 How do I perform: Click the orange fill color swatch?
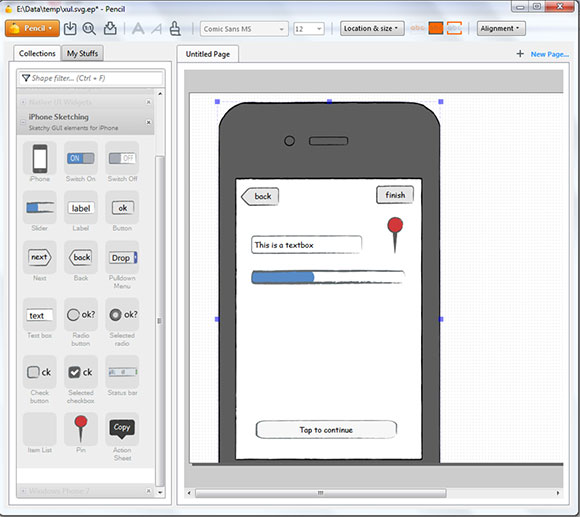(436, 28)
